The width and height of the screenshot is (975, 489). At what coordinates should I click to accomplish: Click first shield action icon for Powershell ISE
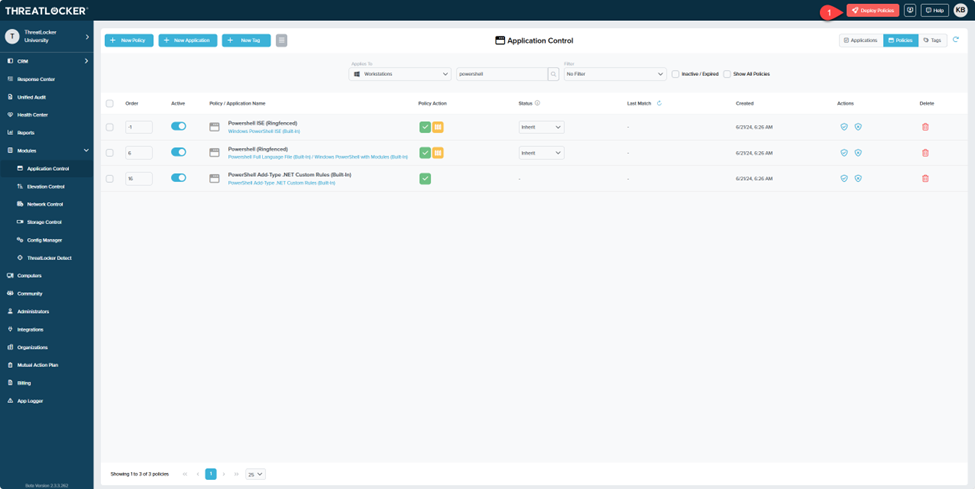point(844,126)
